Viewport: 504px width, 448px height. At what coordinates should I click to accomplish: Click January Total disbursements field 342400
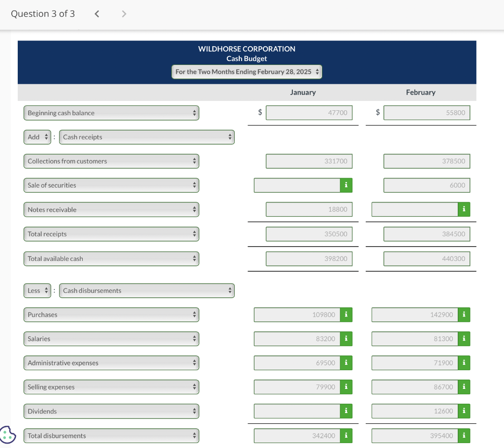click(297, 436)
